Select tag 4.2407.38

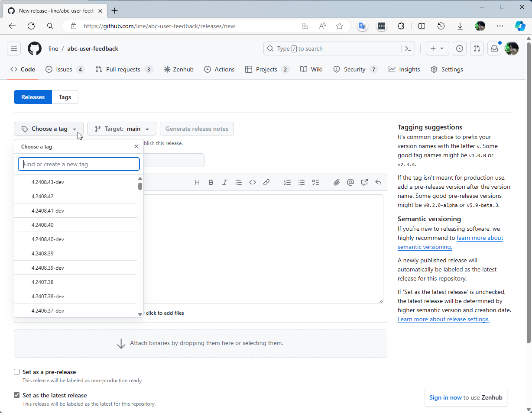point(76,282)
